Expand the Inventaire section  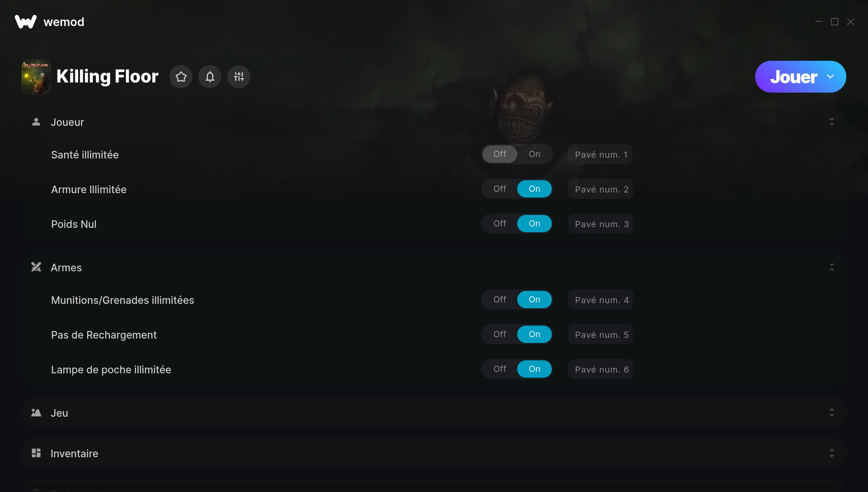(x=832, y=453)
